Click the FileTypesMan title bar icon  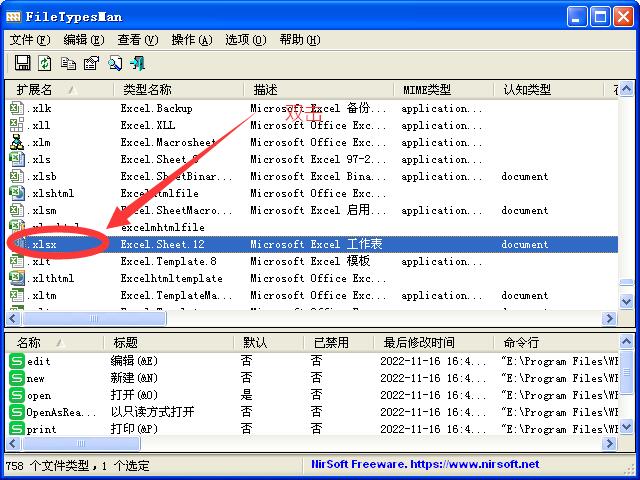13,17
